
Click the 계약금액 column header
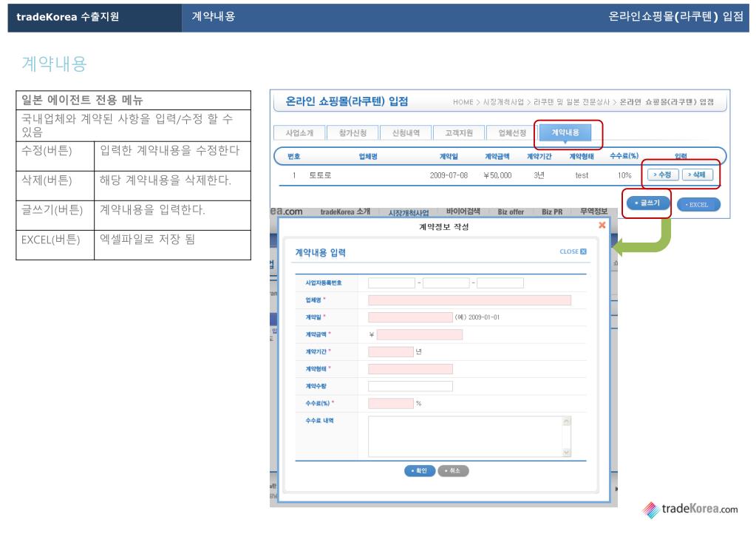pos(497,156)
